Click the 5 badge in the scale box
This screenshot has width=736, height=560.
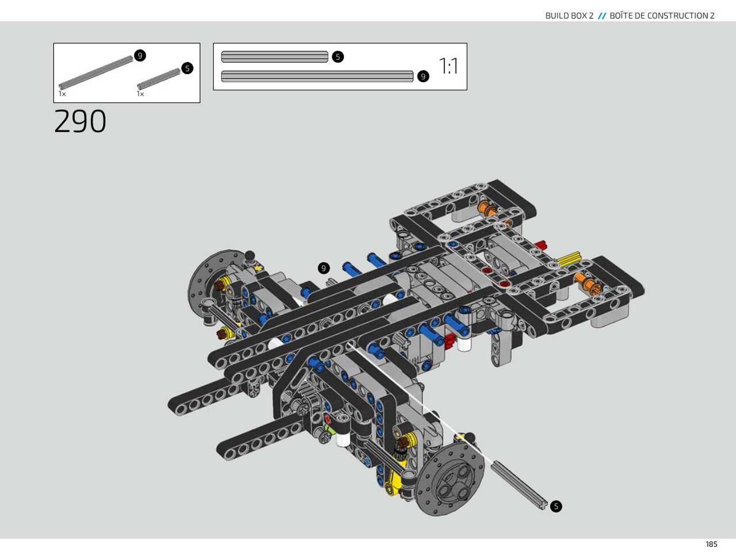[338, 56]
